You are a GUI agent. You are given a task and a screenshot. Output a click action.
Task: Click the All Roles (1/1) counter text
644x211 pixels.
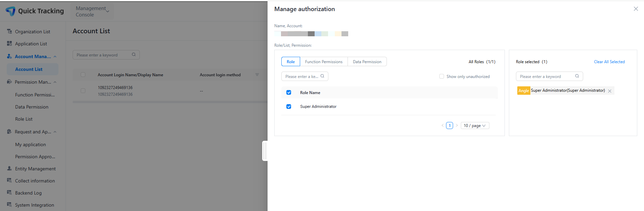point(482,62)
